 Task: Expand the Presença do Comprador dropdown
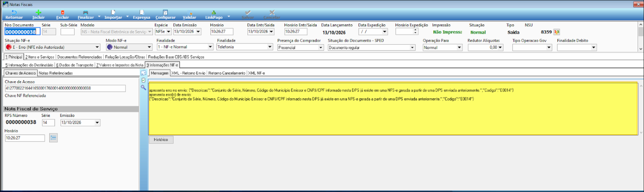tap(321, 48)
